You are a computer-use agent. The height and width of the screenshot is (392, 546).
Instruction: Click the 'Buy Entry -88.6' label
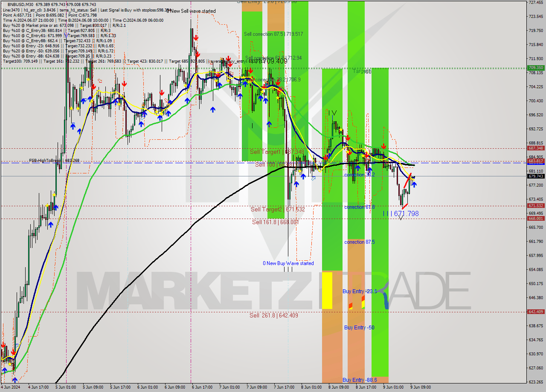coord(360,380)
